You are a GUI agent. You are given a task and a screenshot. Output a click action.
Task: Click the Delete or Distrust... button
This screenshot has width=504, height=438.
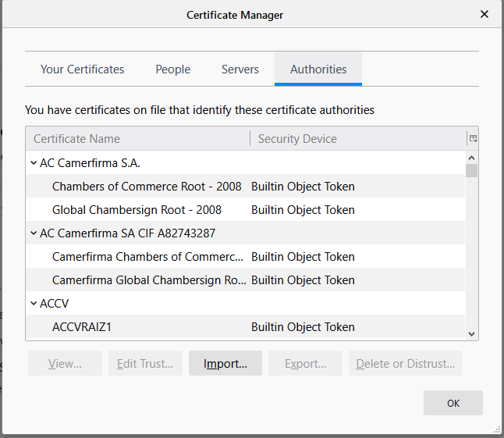(406, 364)
